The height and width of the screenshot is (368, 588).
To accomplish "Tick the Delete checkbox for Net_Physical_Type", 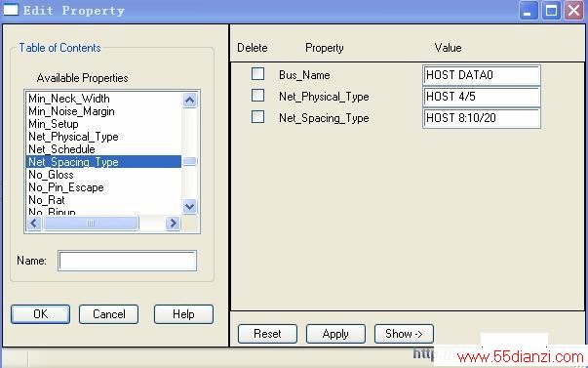I will click(x=257, y=96).
